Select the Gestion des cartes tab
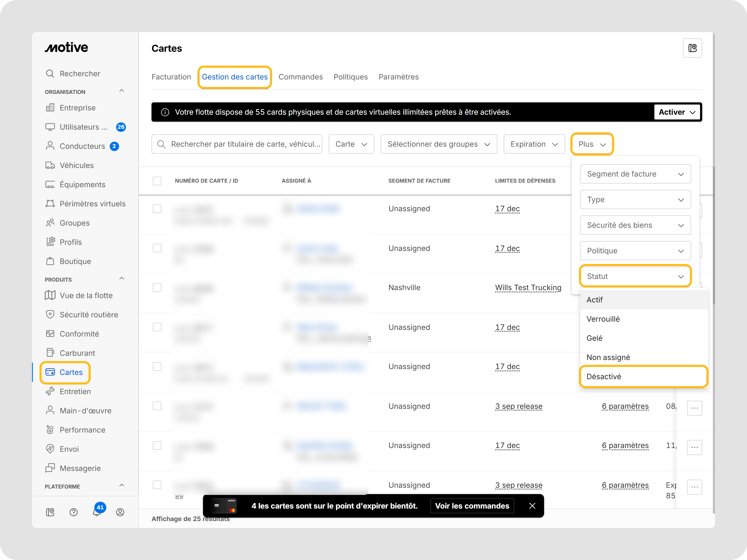The image size is (747, 560). point(235,77)
